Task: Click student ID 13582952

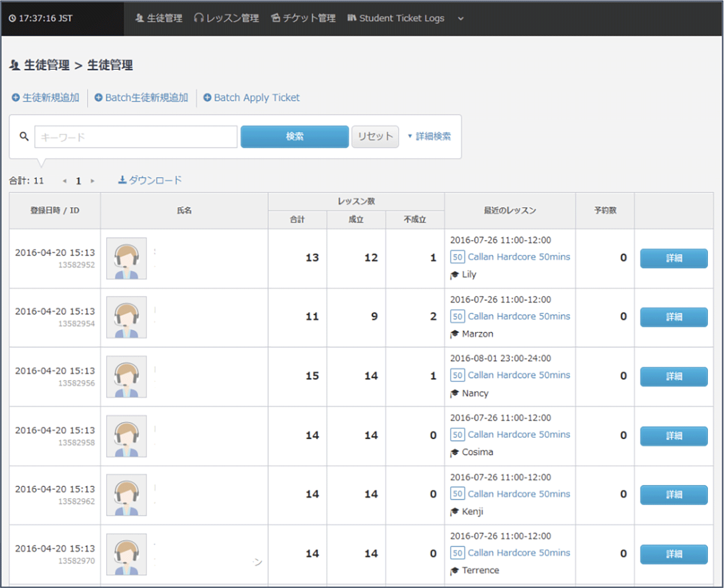Action: (x=76, y=265)
